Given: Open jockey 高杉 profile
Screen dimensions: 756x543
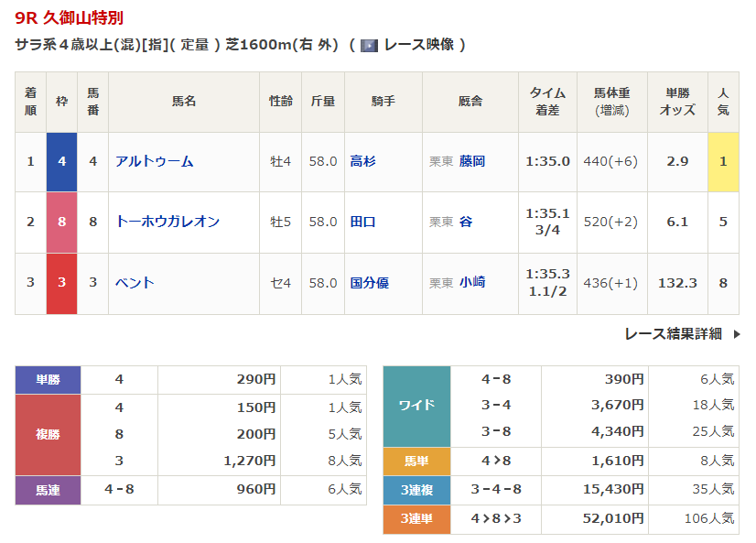Looking at the screenshot, I should (362, 161).
